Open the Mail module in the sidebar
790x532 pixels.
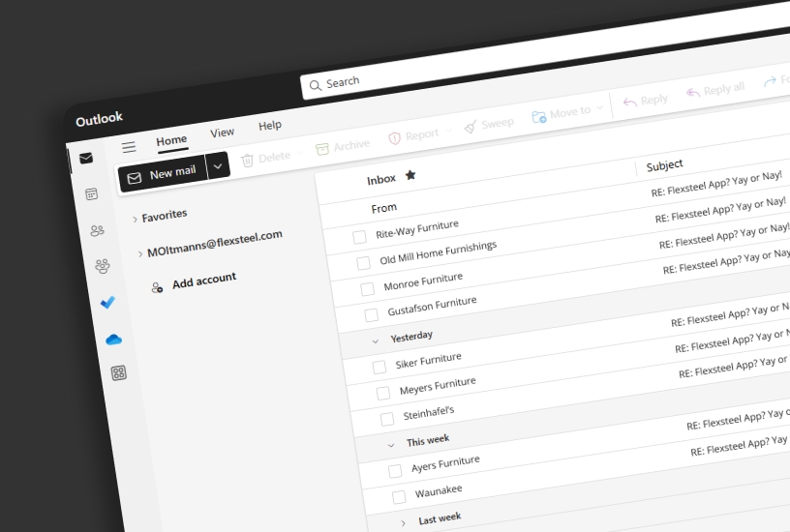point(86,158)
